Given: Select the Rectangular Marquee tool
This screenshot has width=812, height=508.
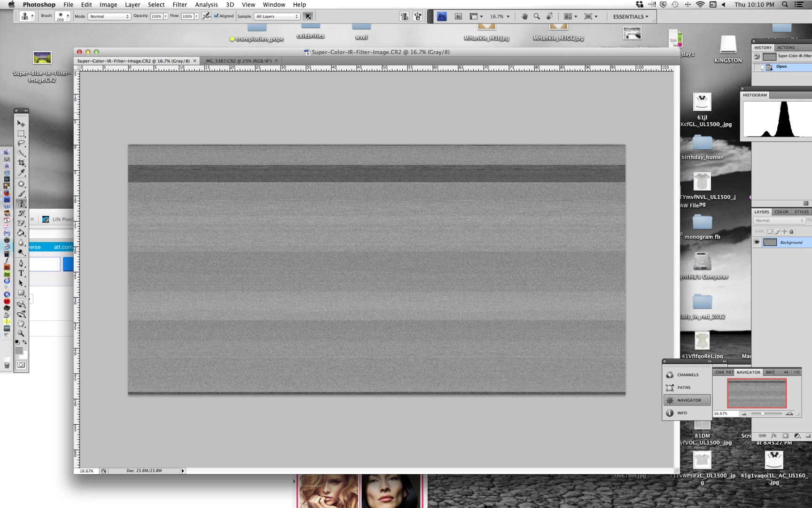Looking at the screenshot, I should pos(21,134).
